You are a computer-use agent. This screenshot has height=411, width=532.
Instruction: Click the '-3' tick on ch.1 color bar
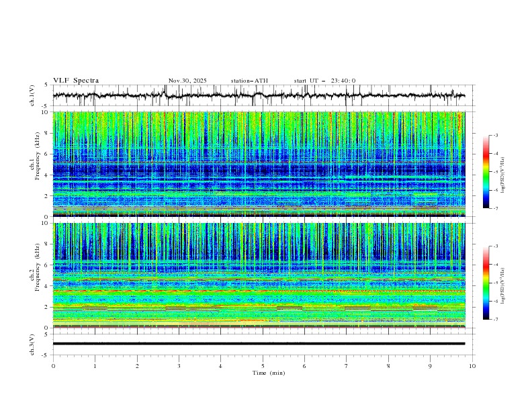click(x=496, y=135)
